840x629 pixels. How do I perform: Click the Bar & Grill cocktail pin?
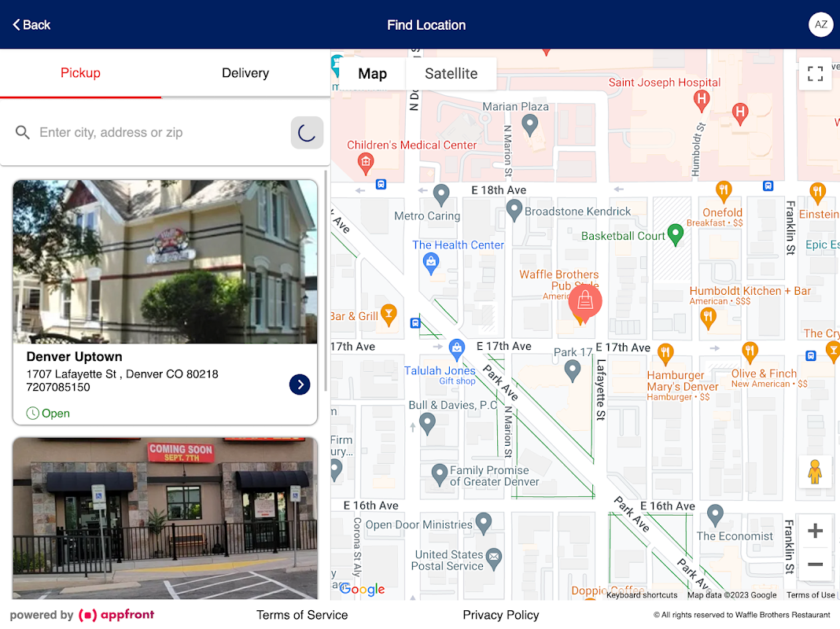[389, 315]
